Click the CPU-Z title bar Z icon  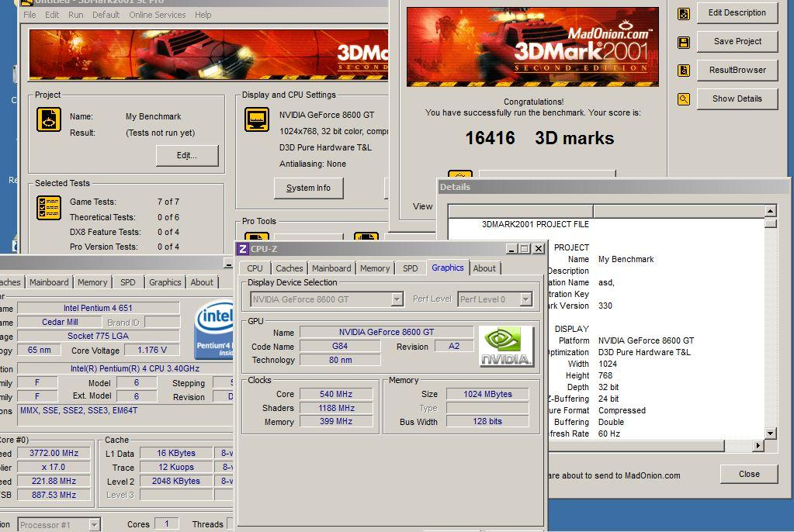[243, 248]
